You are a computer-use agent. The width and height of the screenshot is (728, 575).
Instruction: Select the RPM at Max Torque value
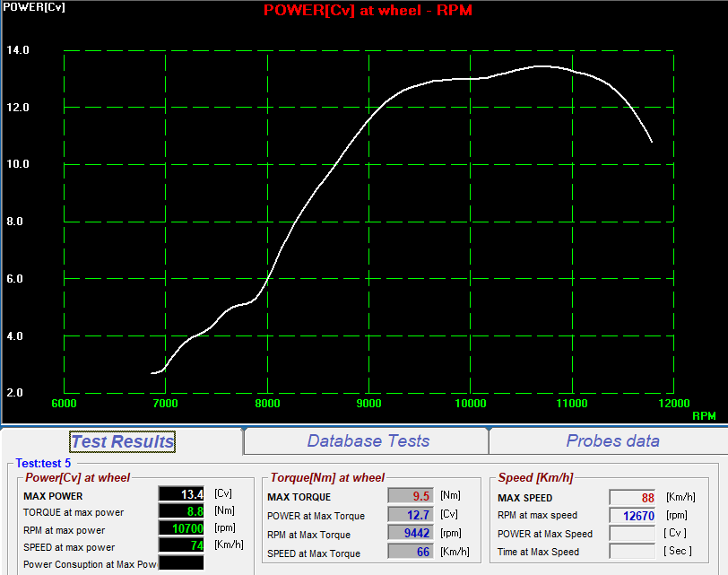tap(411, 533)
